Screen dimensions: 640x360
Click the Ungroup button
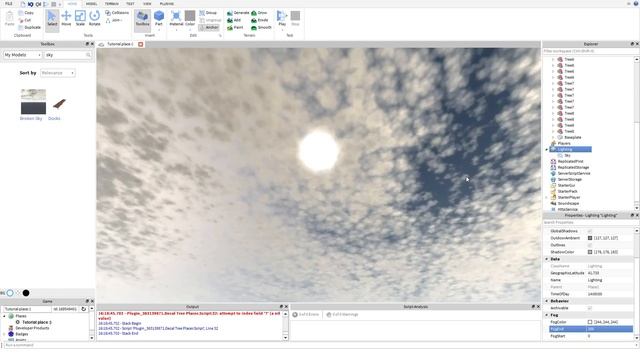[x=210, y=20]
